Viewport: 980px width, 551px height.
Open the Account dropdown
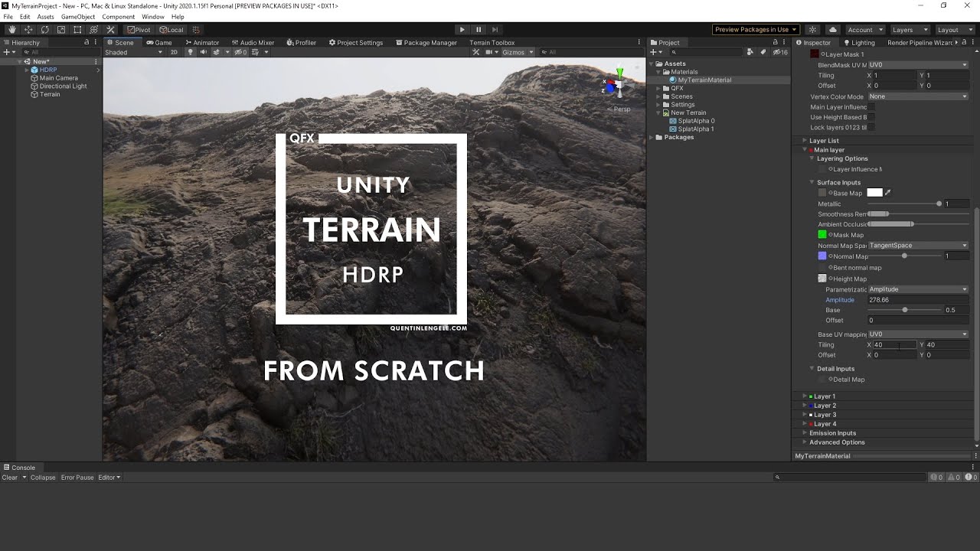[x=864, y=30]
